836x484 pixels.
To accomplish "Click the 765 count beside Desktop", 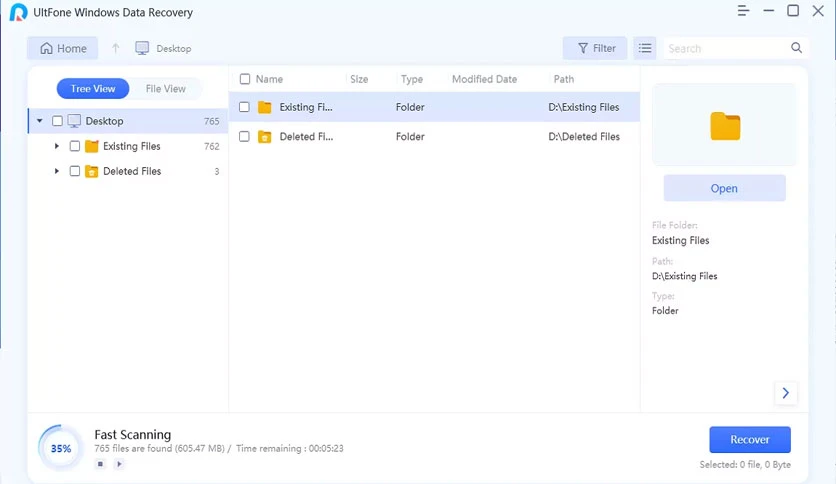I will click(212, 121).
